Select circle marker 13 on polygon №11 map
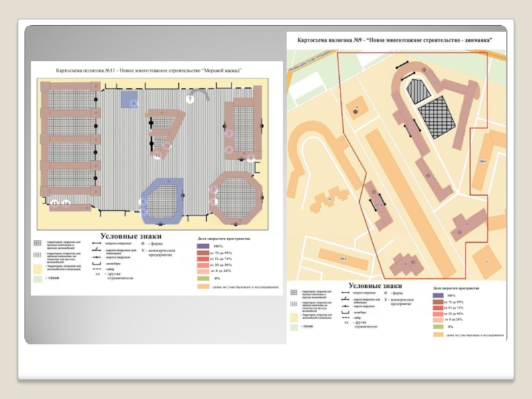532x399 pixels. 55,203
